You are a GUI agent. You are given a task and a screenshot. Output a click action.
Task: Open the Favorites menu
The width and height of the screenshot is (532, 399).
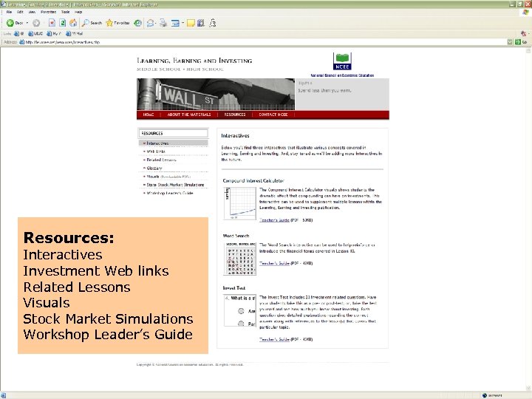point(48,12)
